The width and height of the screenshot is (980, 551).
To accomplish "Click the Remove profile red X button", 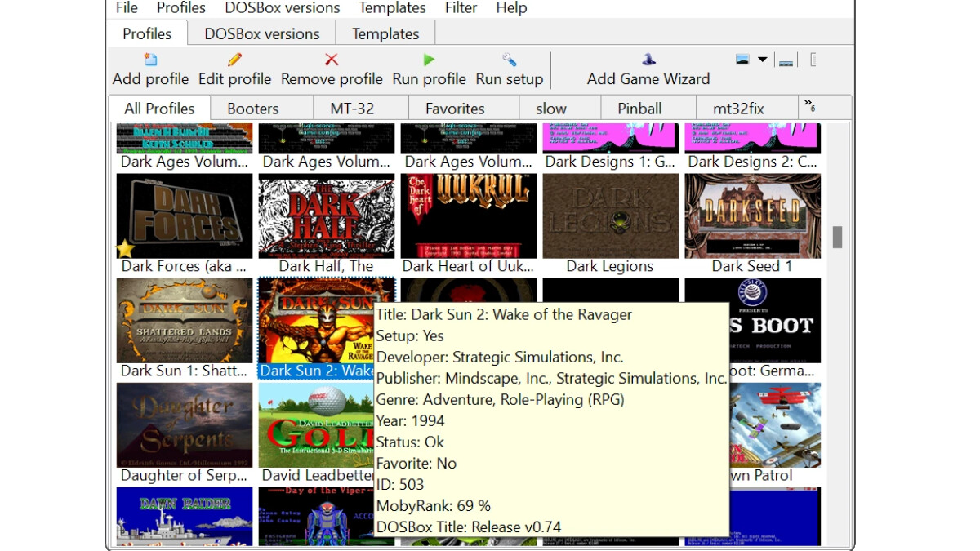I will (x=332, y=69).
